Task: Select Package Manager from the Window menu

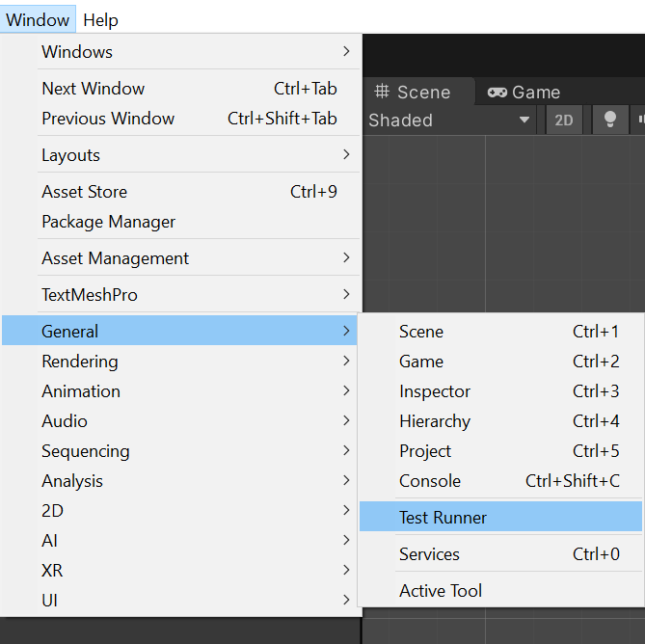Action: coord(109,222)
